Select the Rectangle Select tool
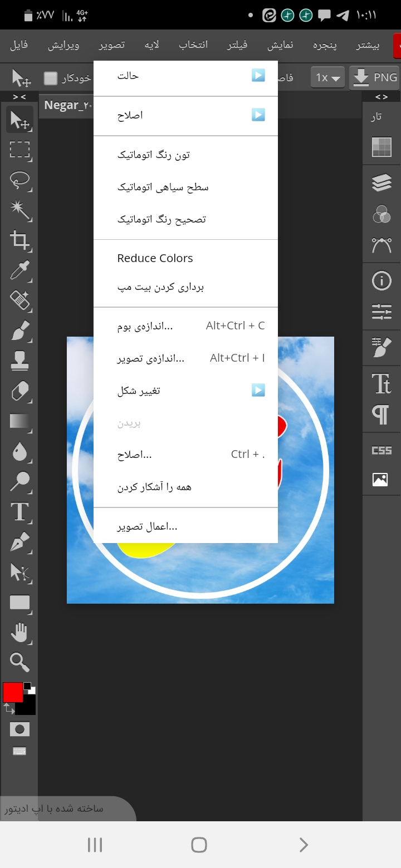 click(x=20, y=150)
